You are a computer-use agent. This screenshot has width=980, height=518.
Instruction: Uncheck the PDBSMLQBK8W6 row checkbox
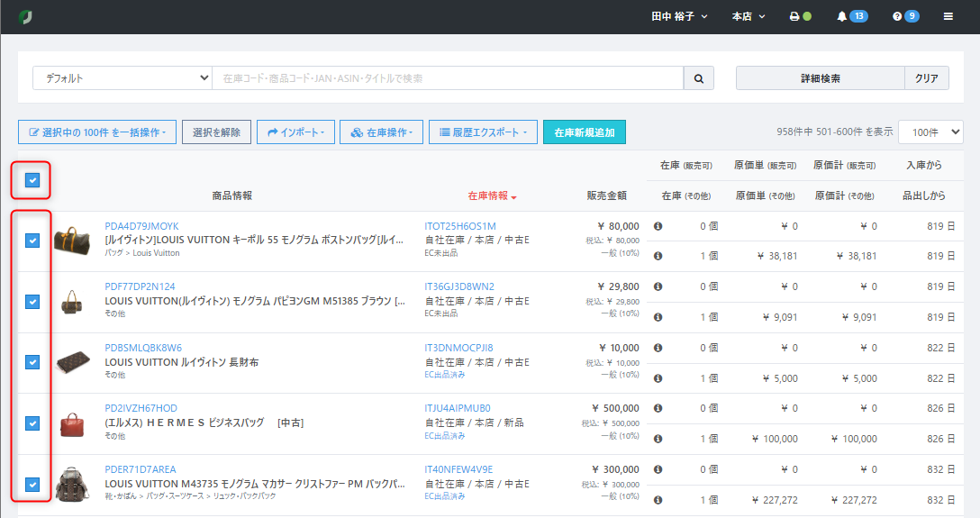point(32,362)
